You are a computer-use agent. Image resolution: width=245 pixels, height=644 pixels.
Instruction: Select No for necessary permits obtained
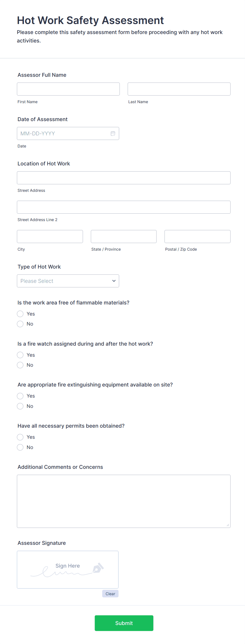[20, 447]
